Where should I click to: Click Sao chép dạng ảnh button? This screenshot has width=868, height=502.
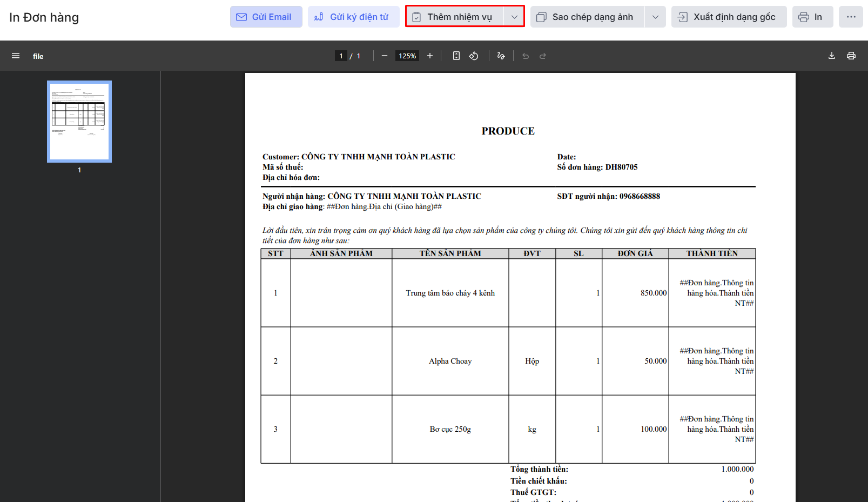587,17
